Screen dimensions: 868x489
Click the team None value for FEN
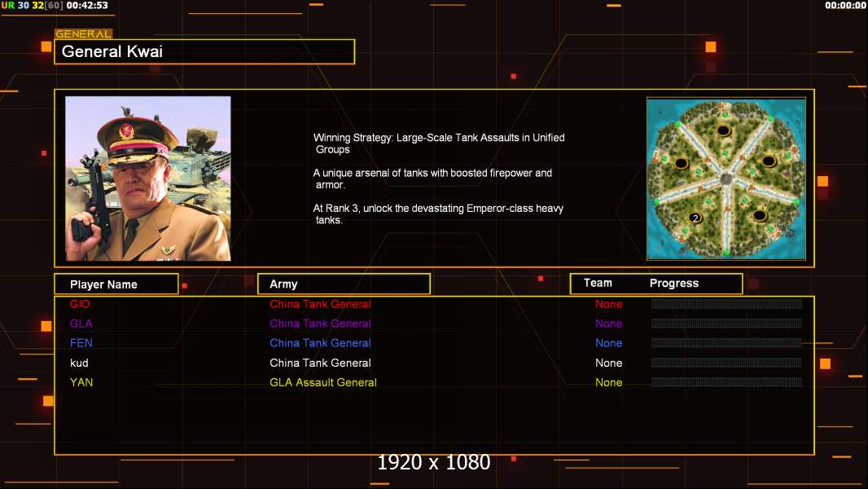(x=608, y=343)
